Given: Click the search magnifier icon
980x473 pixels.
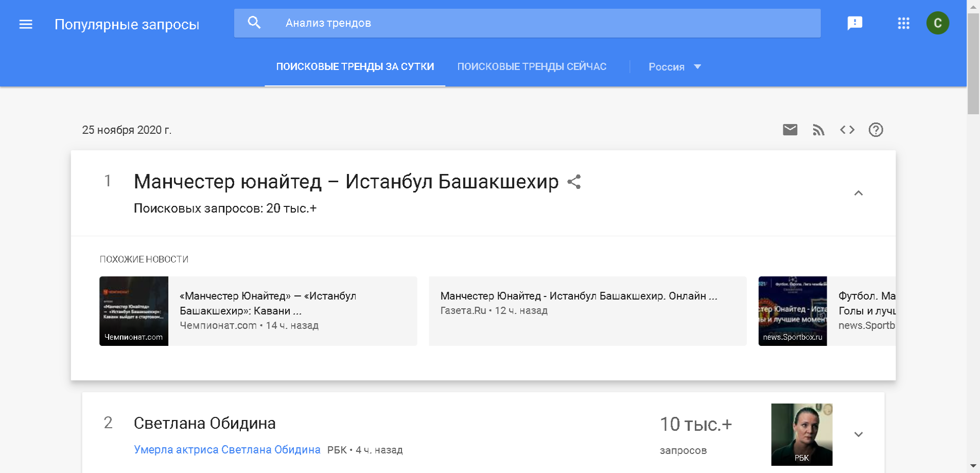Looking at the screenshot, I should 254,23.
